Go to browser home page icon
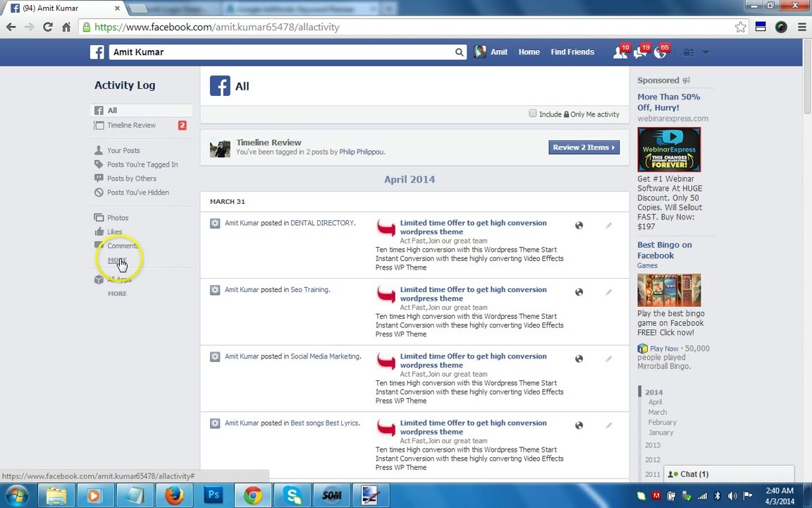This screenshot has height=508, width=812. [x=66, y=27]
